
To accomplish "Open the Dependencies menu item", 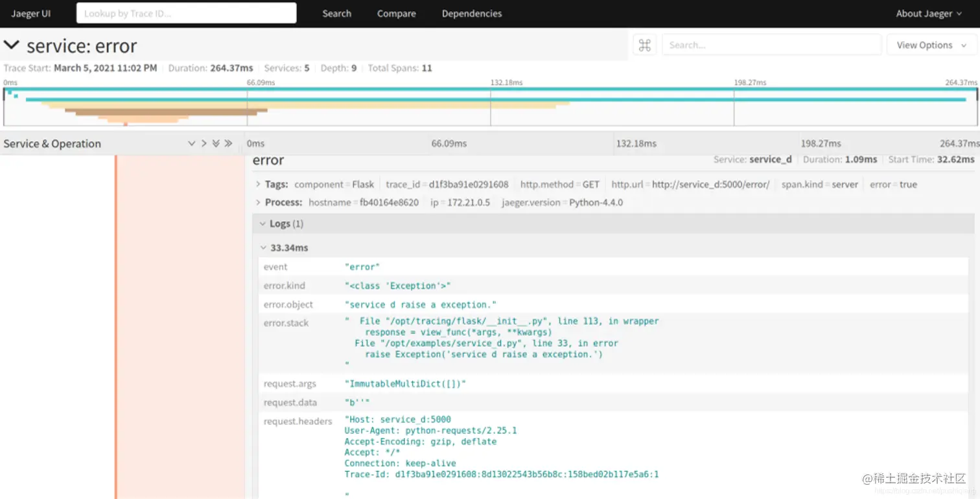I will click(x=472, y=14).
